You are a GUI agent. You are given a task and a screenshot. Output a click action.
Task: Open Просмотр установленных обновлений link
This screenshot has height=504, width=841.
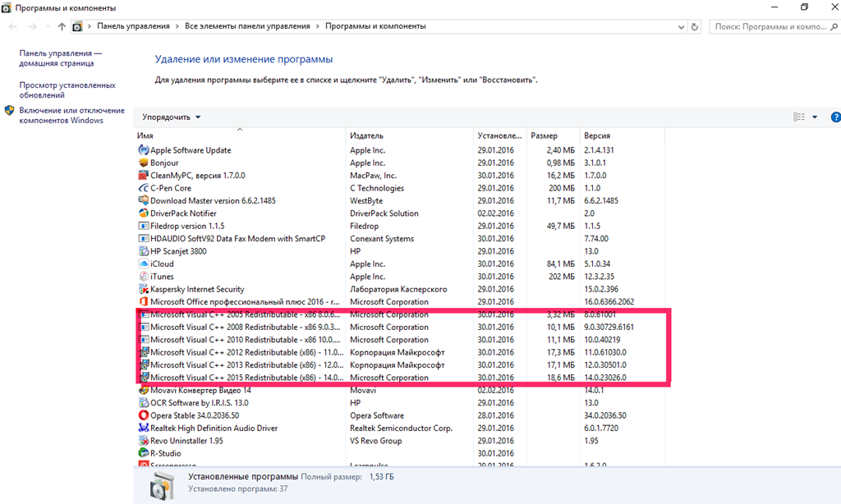[x=67, y=90]
